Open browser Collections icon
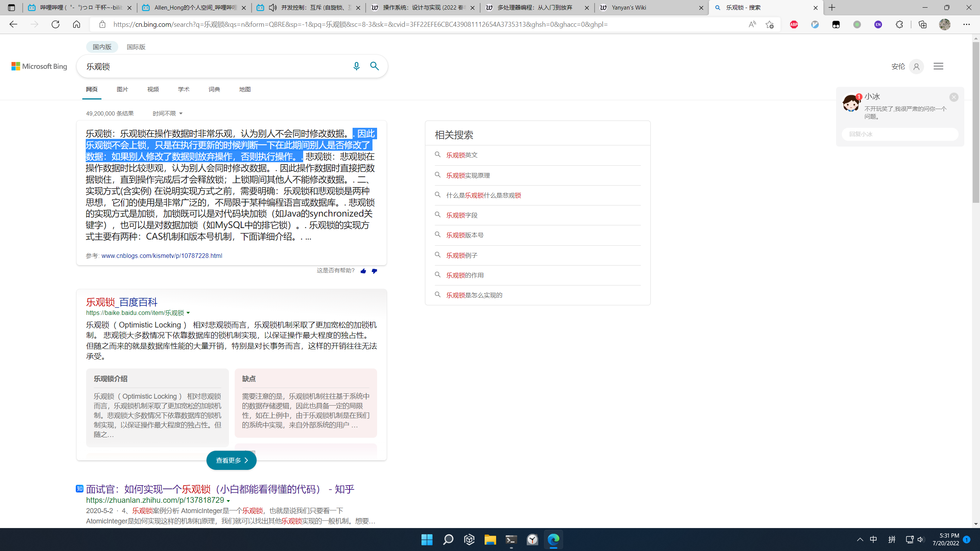This screenshot has height=551, width=980. [x=922, y=24]
